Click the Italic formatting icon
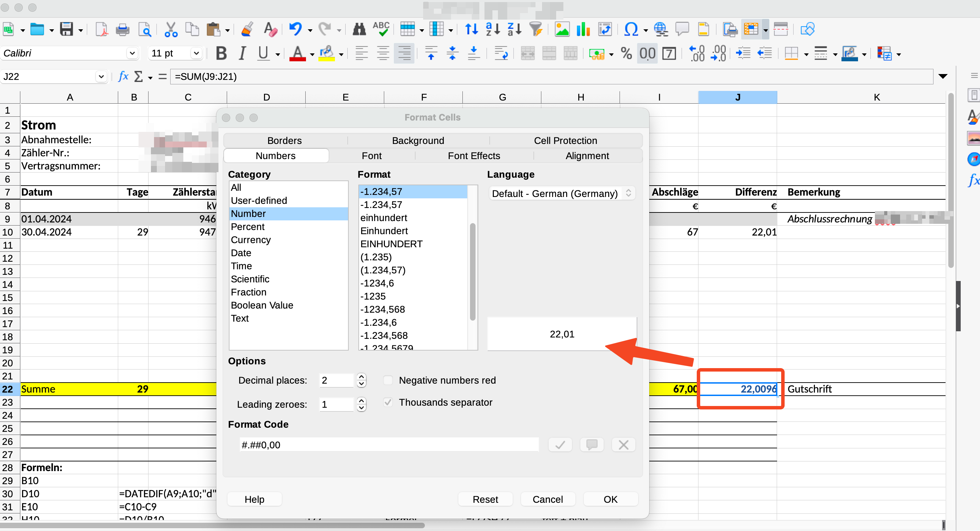Screen dimensions: 980x531 coord(242,54)
